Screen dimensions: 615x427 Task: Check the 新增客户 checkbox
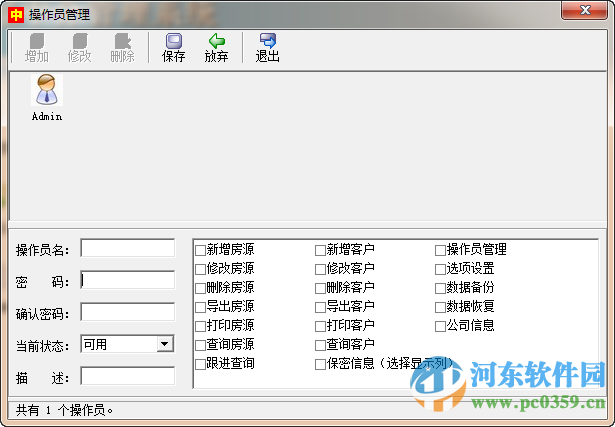click(x=320, y=250)
